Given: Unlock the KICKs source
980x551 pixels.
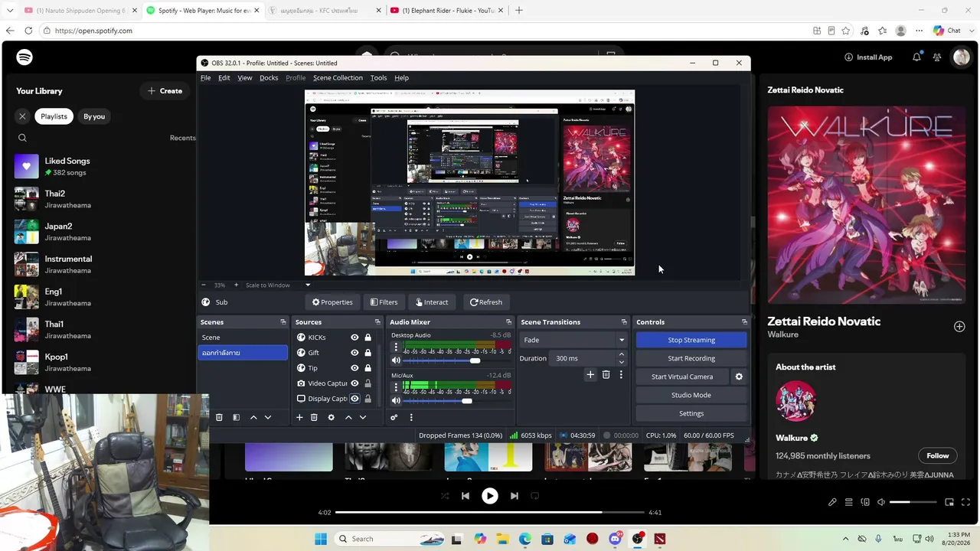Looking at the screenshot, I should 367,337.
